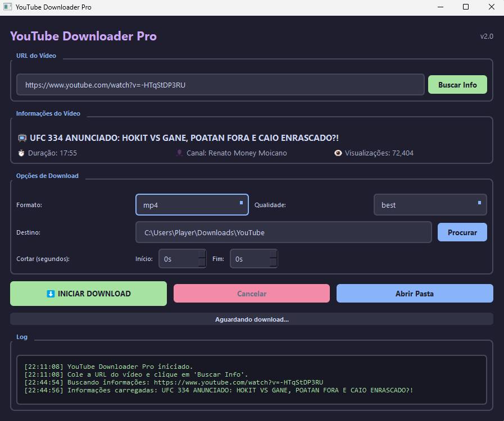Image resolution: width=504 pixels, height=421 pixels.
Task: Click the video title UFC 334 ANUNCIADO
Action: point(184,138)
